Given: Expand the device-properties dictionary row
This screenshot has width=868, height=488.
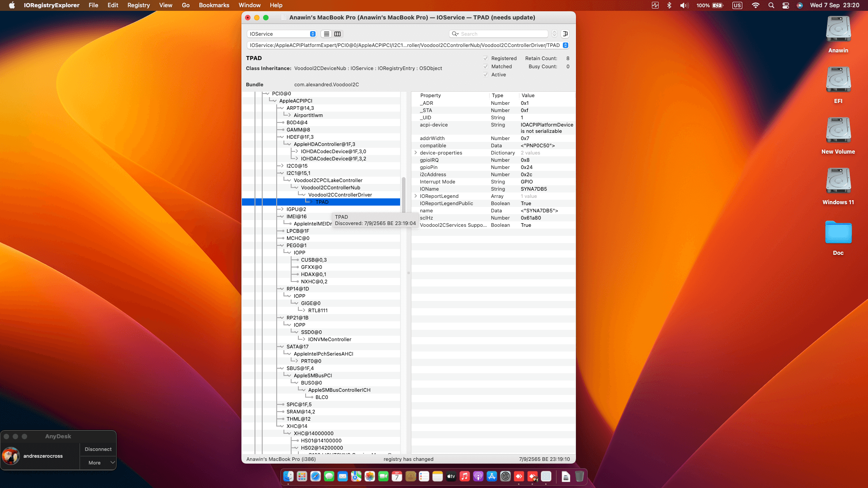Looking at the screenshot, I should tap(415, 153).
